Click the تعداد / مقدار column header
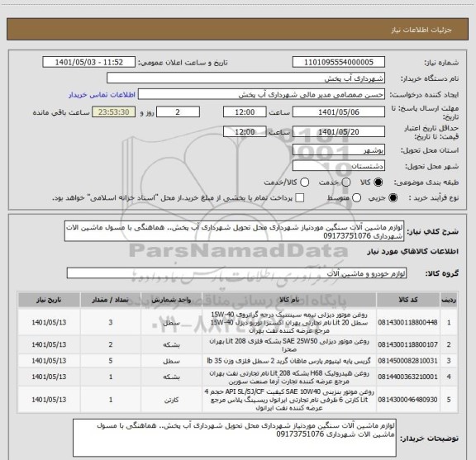 pyautogui.click(x=111, y=300)
